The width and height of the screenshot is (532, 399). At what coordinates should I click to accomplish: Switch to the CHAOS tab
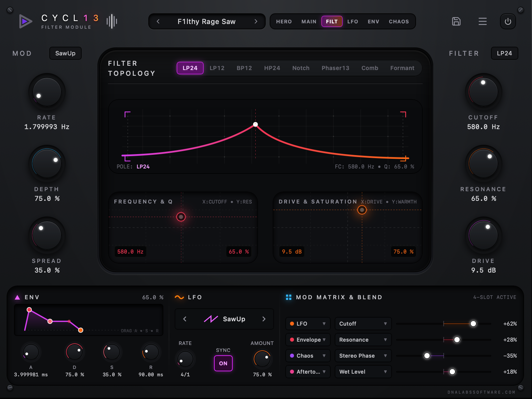[399, 22]
